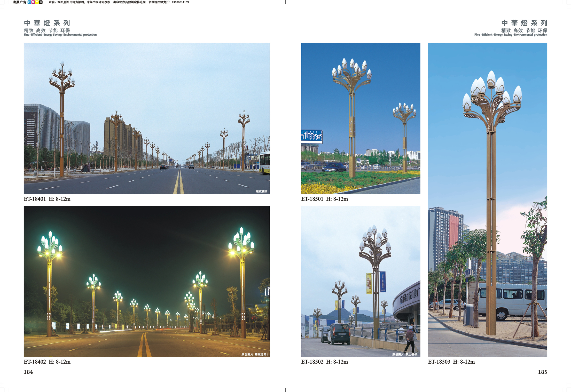Click the yellow Y color swatch
Viewport: 571px width, 392px height.
click(37, 2)
